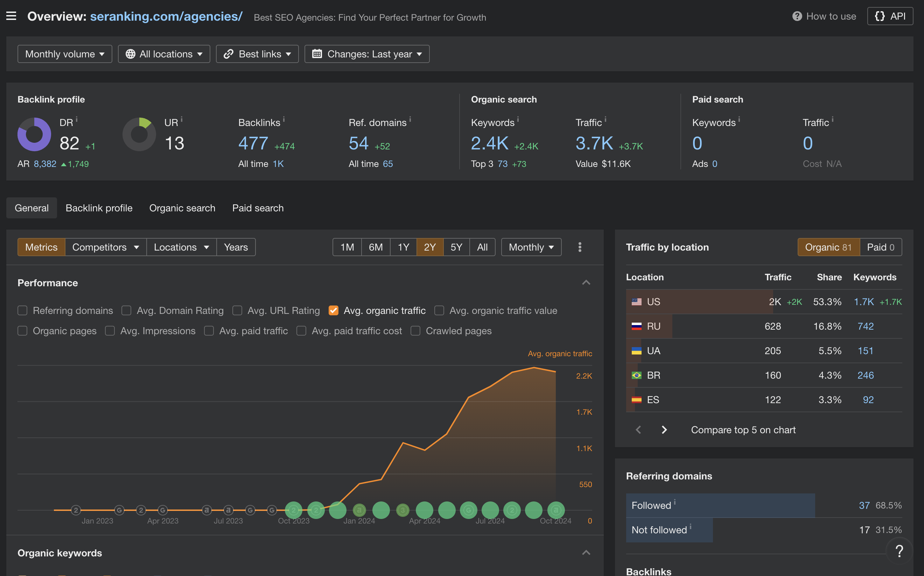Uncheck Avg. organic traffic checkbox
The image size is (924, 576).
point(334,310)
